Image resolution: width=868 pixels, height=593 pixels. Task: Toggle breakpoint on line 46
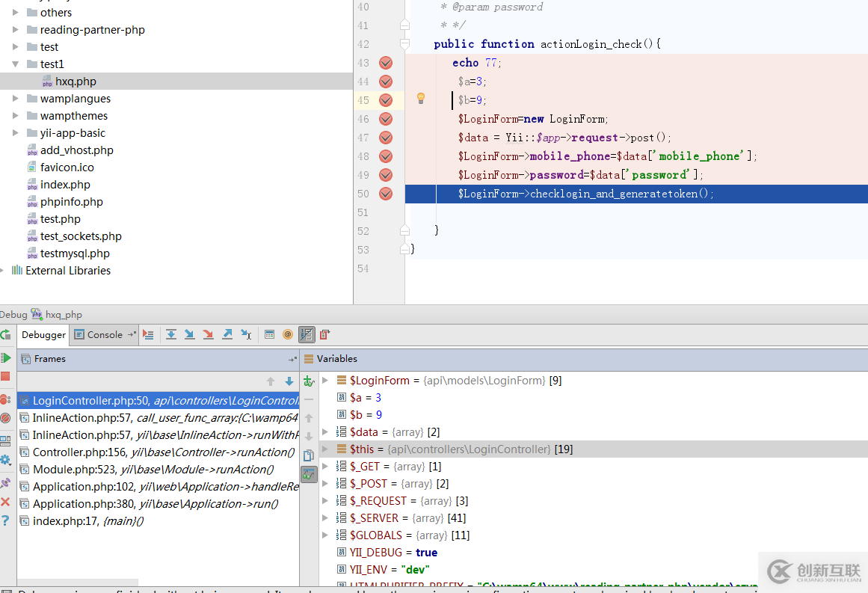click(x=386, y=119)
